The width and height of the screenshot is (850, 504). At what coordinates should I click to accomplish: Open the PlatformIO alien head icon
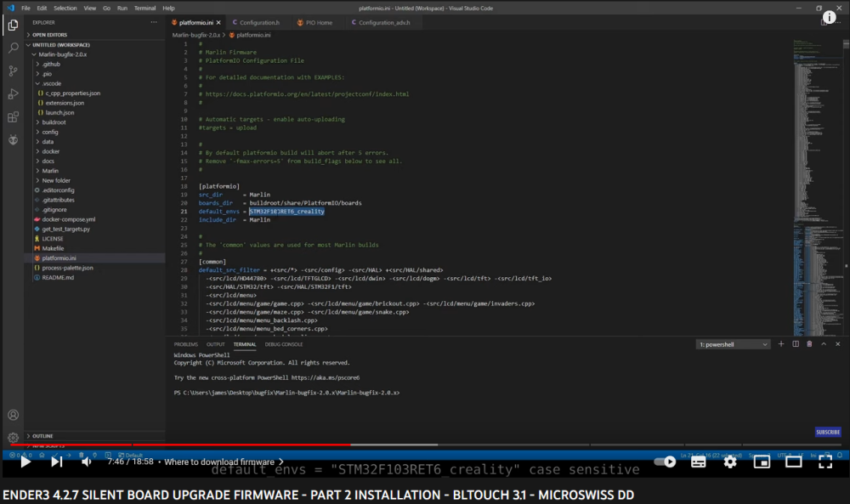pyautogui.click(x=13, y=139)
